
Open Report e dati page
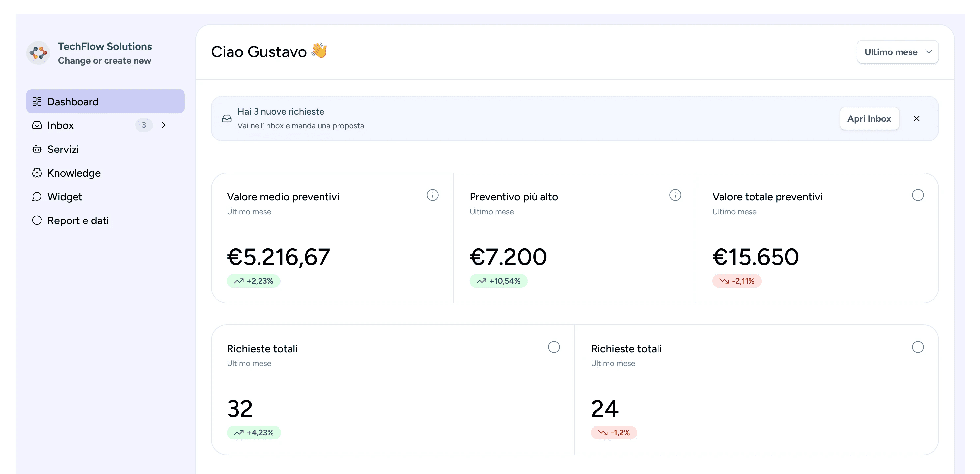point(78,221)
